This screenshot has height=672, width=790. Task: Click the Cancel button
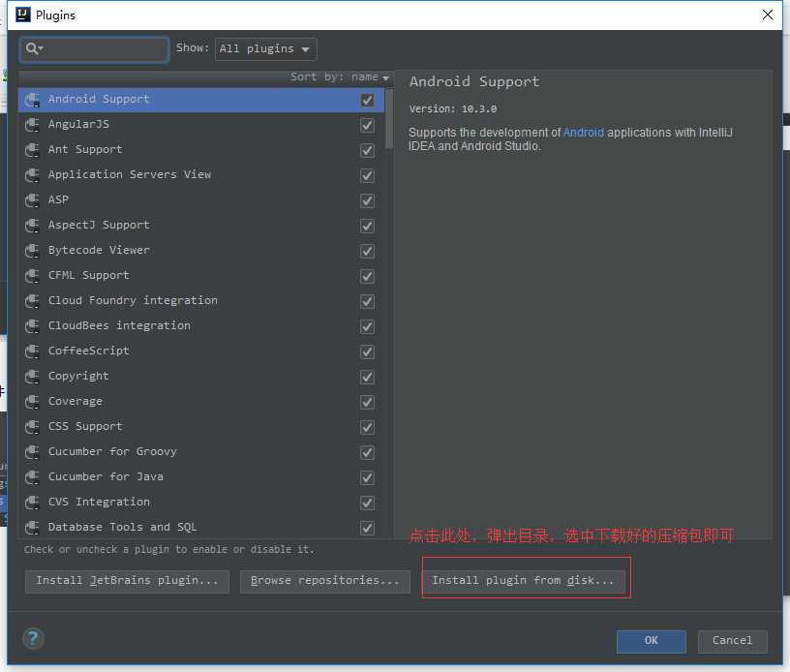point(732,641)
